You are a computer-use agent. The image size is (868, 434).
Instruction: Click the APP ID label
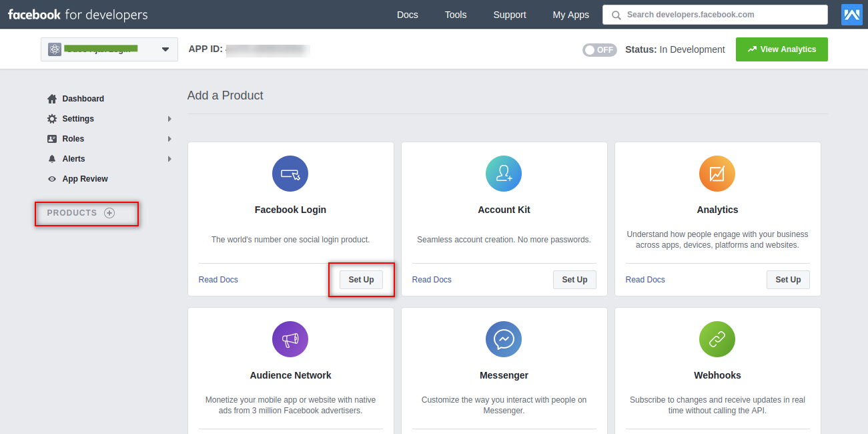[x=205, y=49]
